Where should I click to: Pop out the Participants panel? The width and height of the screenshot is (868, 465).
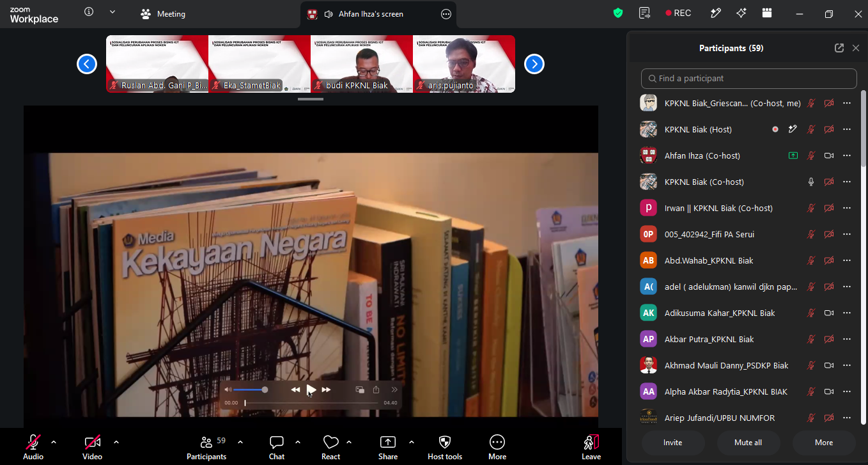point(839,48)
